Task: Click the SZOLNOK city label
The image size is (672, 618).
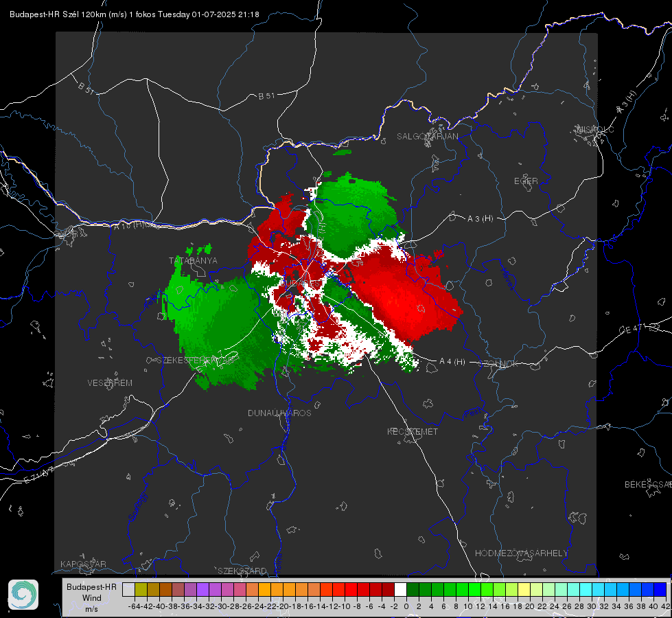Action: [x=500, y=363]
